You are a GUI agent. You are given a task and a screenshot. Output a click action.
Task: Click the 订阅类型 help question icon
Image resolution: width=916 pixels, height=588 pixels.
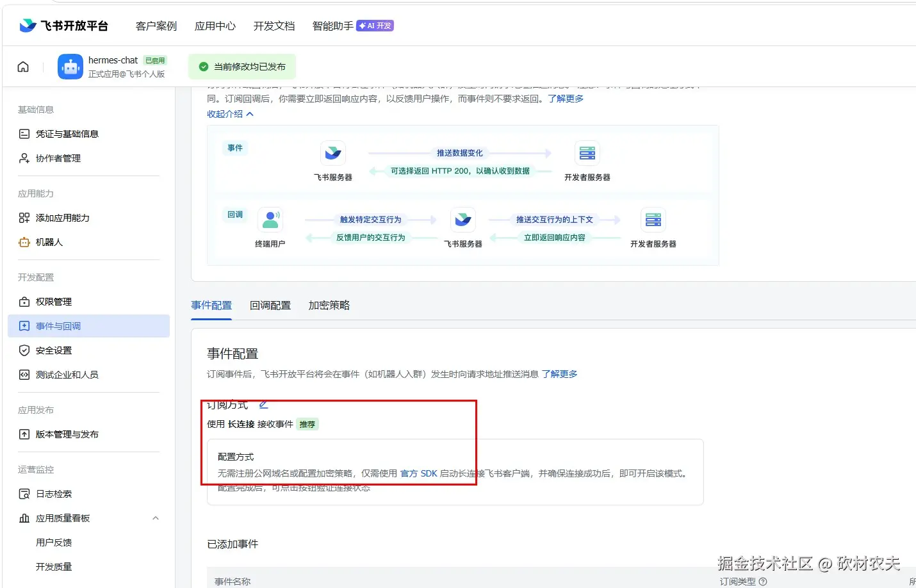pos(762,582)
